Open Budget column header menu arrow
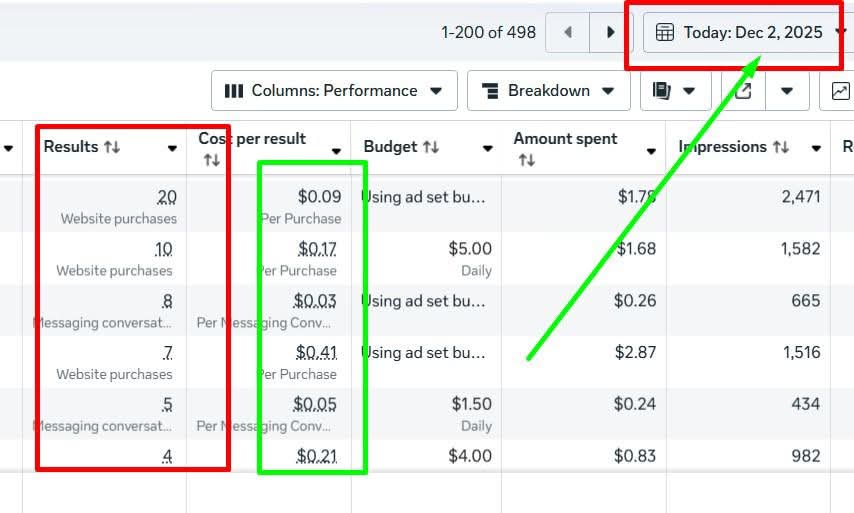 pos(487,148)
